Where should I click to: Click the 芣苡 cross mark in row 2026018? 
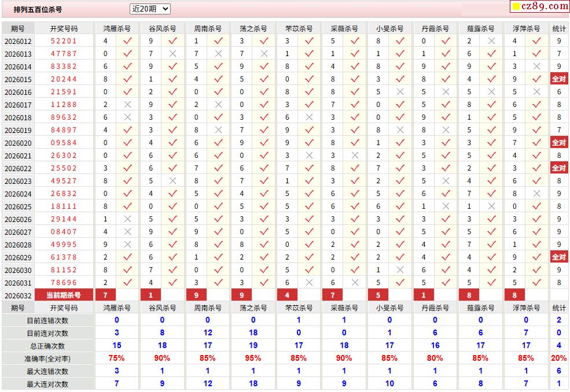point(310,117)
